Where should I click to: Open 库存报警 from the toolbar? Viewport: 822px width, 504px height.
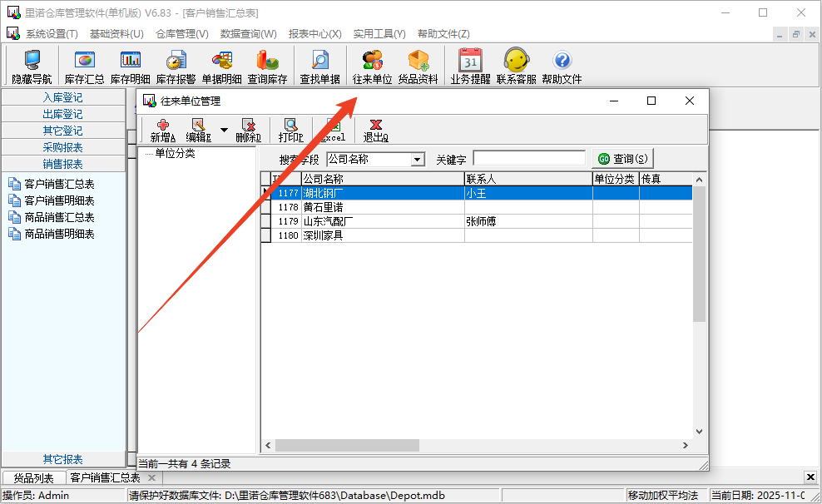172,65
